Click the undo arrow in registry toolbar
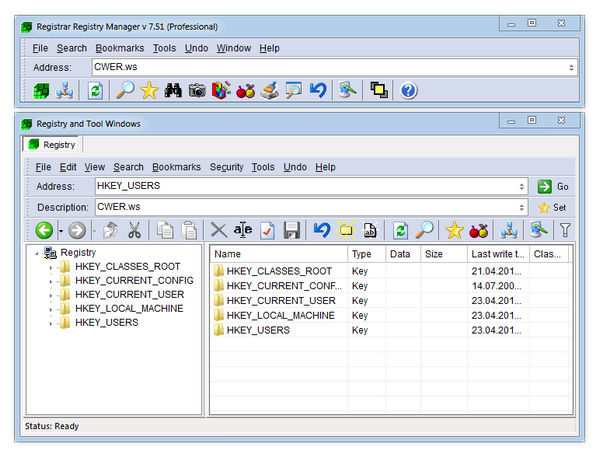The width and height of the screenshot is (600, 458). coord(321,230)
